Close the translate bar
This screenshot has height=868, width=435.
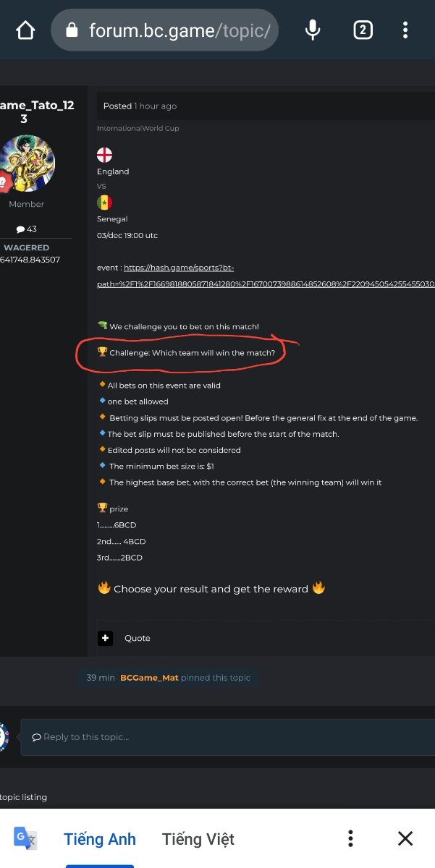[405, 838]
